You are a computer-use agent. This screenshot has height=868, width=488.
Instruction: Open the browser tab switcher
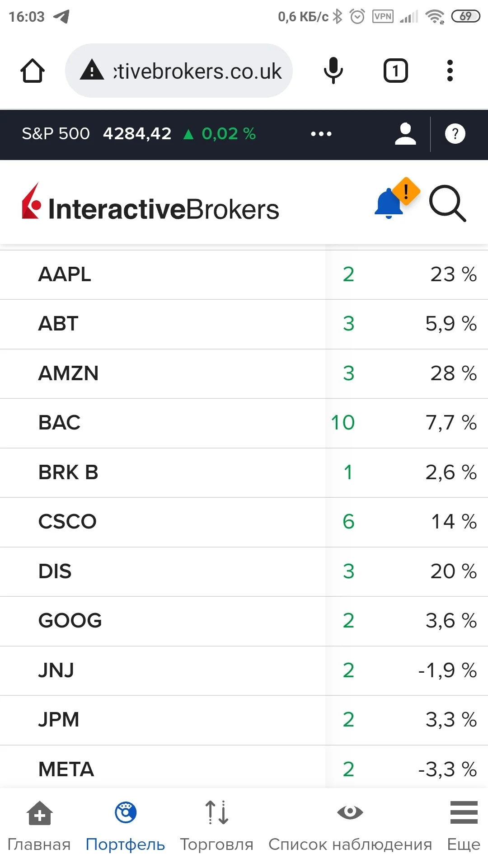(x=396, y=71)
